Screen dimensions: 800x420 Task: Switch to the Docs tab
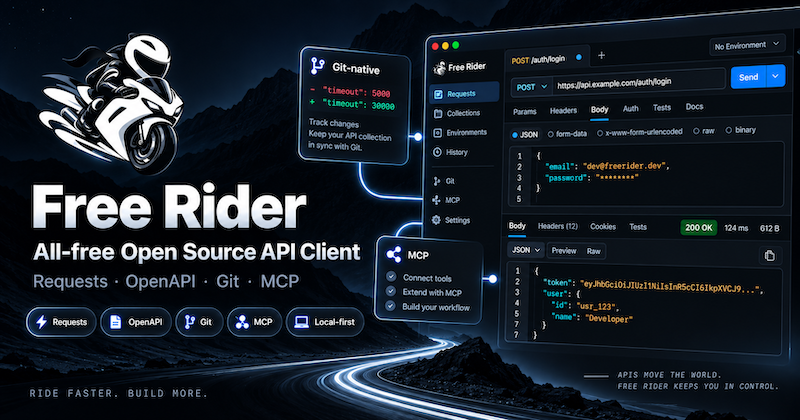pos(694,106)
